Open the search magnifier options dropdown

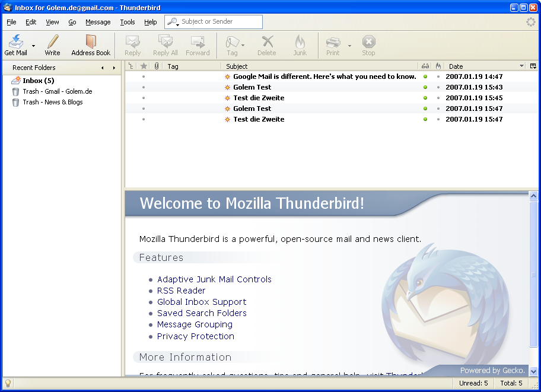pyautogui.click(x=173, y=22)
